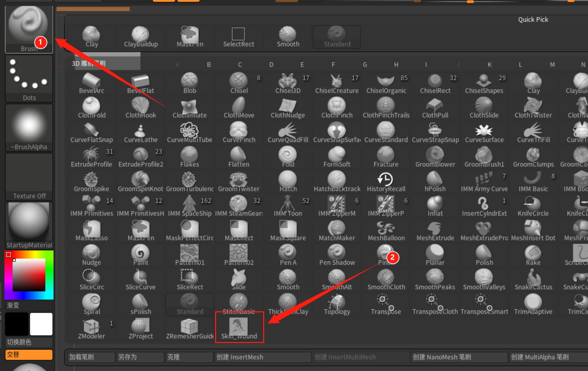Select the MaskPen brush in Quick Pick
This screenshot has width=588, height=371.
click(x=190, y=37)
